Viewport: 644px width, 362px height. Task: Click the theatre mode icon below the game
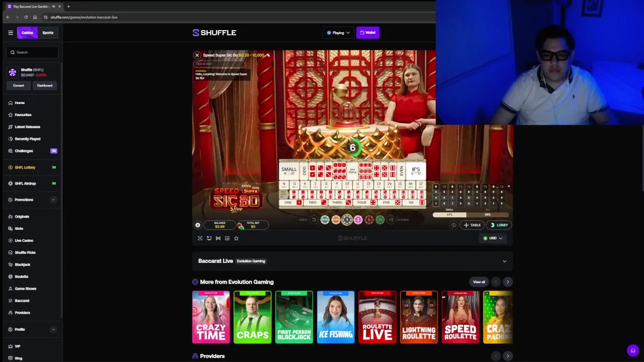pos(218,238)
